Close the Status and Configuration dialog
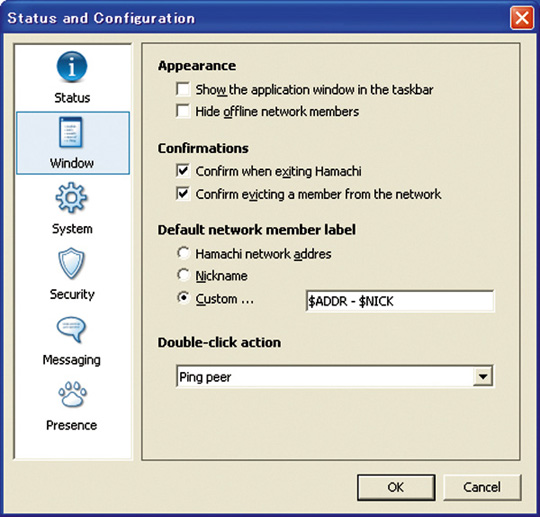Viewport: 540px width, 517px height. tap(522, 18)
